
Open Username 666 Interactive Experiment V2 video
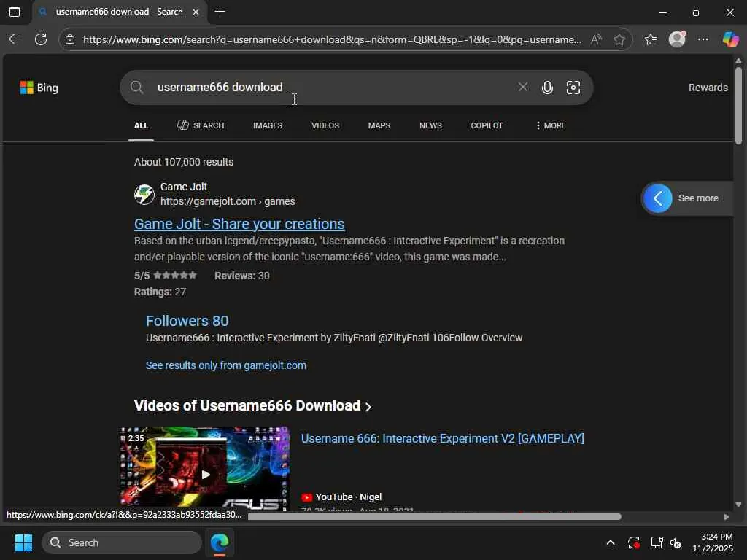[x=443, y=438]
